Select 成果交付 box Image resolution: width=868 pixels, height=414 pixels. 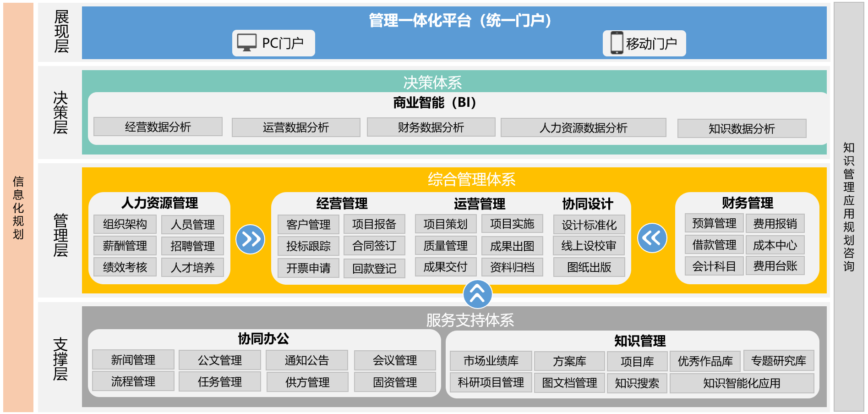coord(446,267)
